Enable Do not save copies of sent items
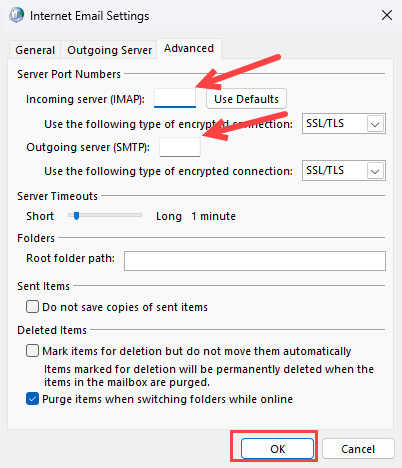Image resolution: width=402 pixels, height=468 pixels. pyautogui.click(x=32, y=307)
